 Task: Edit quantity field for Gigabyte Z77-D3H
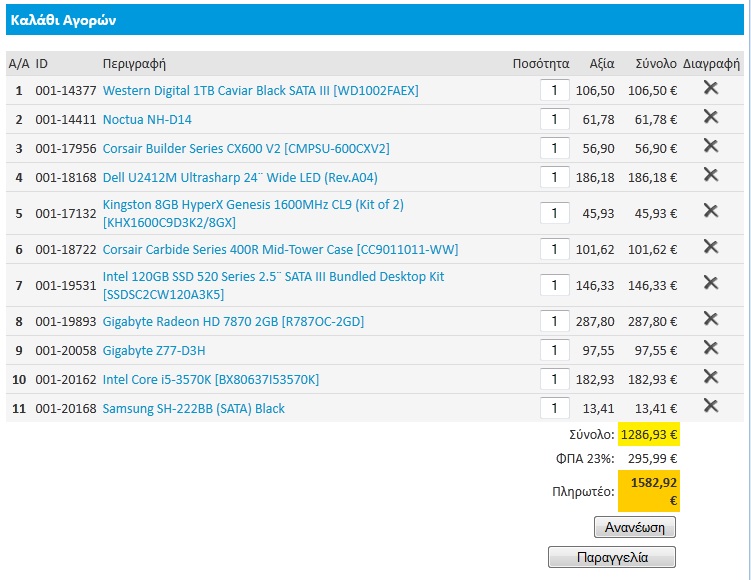tap(555, 350)
